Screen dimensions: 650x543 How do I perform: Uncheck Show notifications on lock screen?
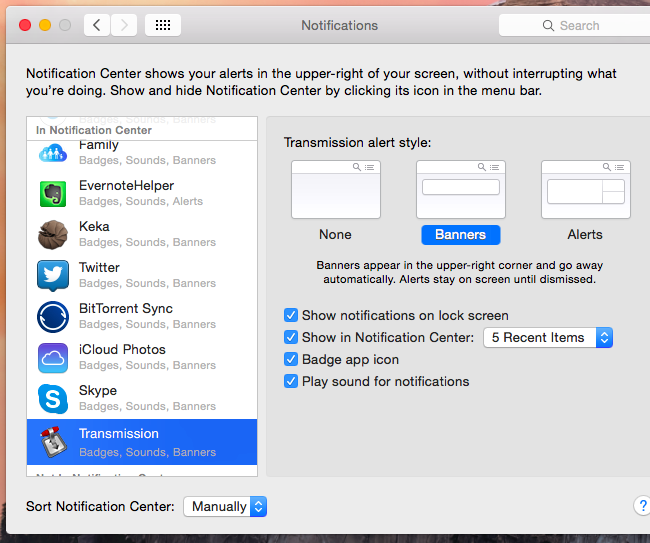(291, 315)
